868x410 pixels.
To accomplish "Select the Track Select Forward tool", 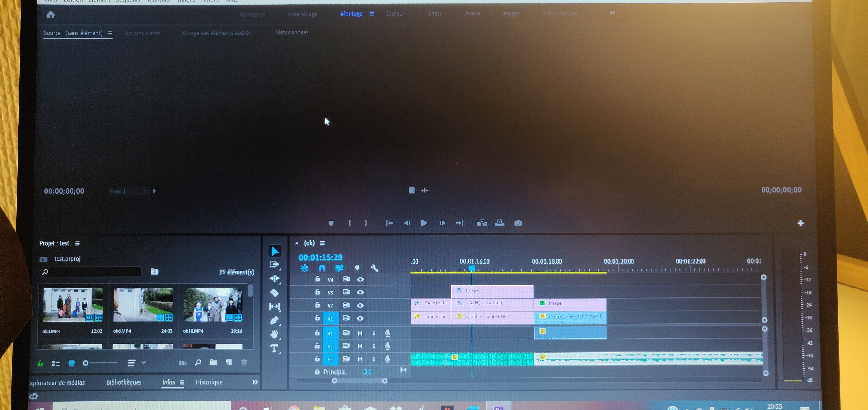I will [x=275, y=265].
